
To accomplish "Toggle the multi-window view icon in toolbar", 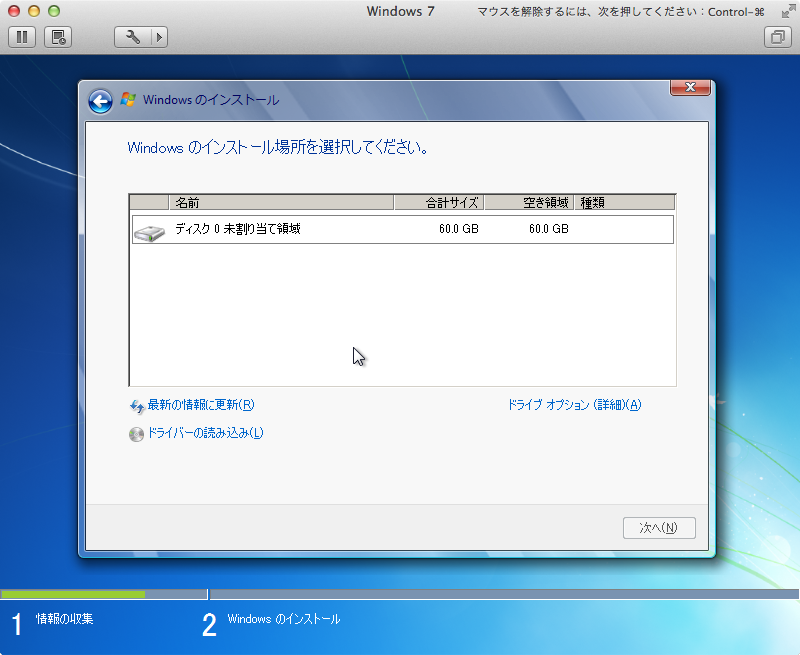I will point(778,37).
